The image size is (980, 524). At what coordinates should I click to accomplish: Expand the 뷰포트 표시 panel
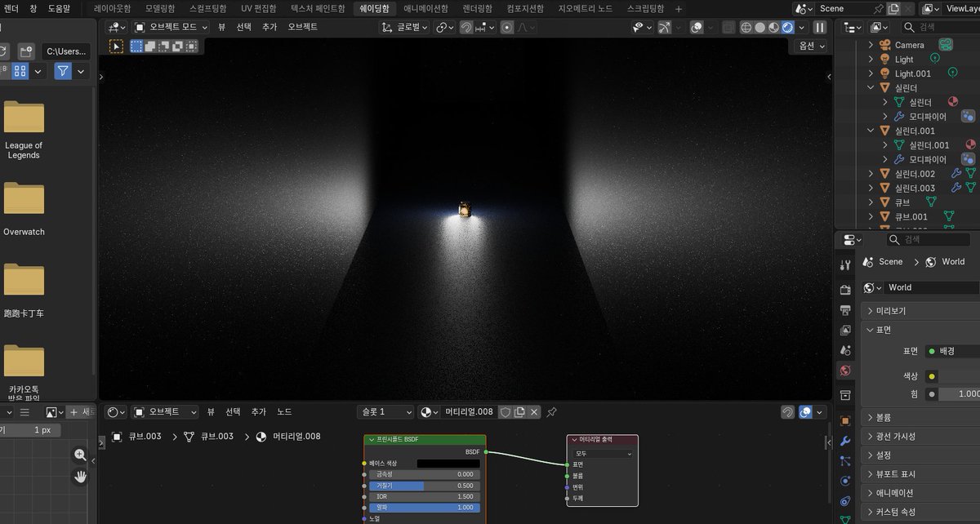click(921, 474)
